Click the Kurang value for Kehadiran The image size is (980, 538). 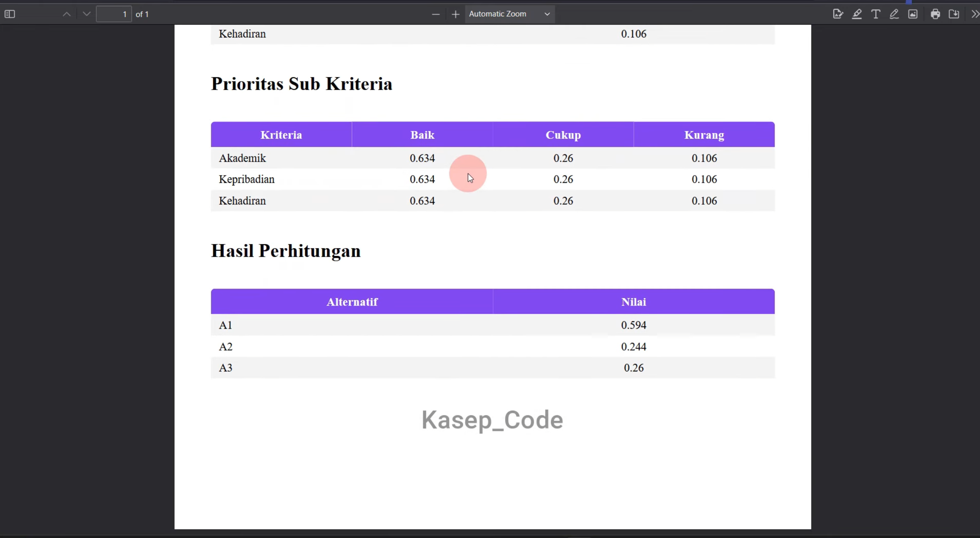tap(704, 201)
